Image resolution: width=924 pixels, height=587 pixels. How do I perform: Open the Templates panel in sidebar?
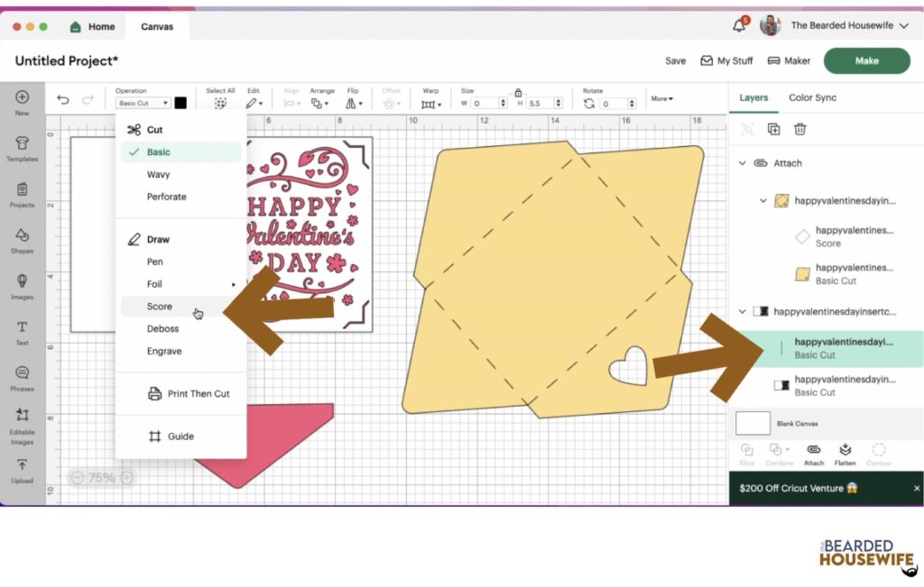pos(22,148)
